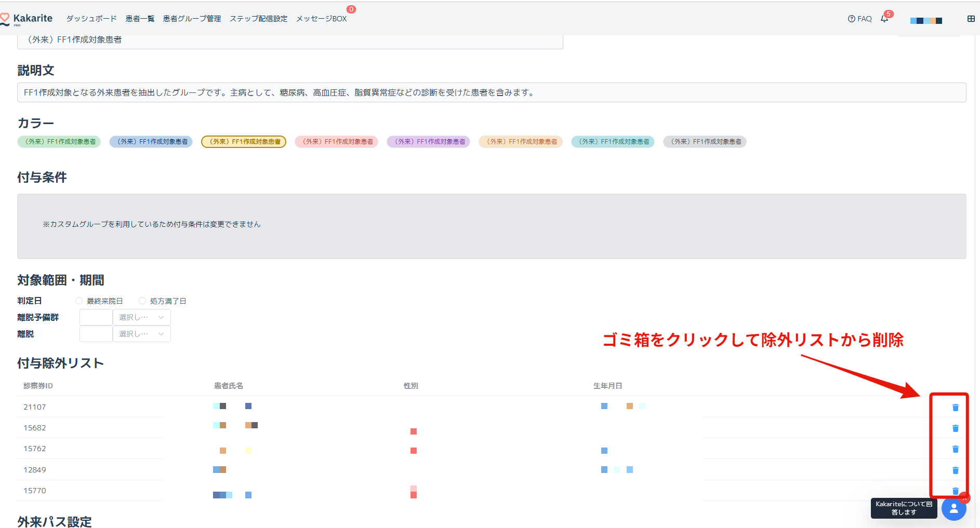This screenshot has height=528, width=980.
Task: Delete patient 21107 from exclusion list
Action: coord(955,408)
